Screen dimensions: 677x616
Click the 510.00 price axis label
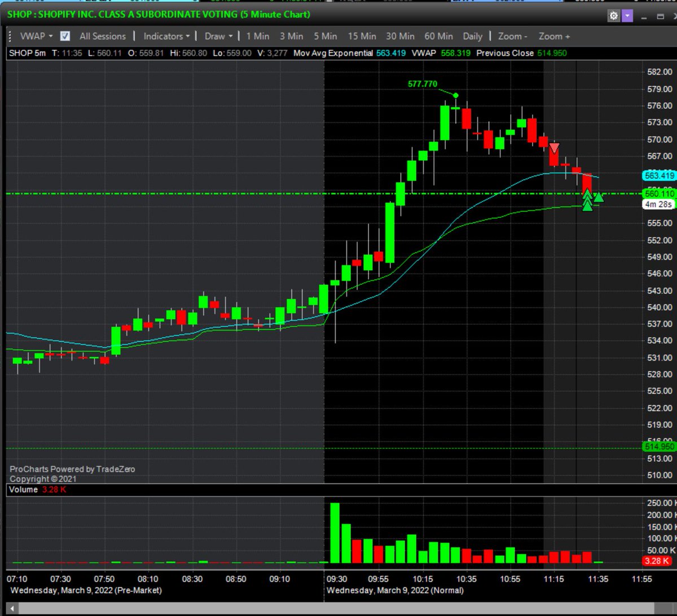coord(660,475)
